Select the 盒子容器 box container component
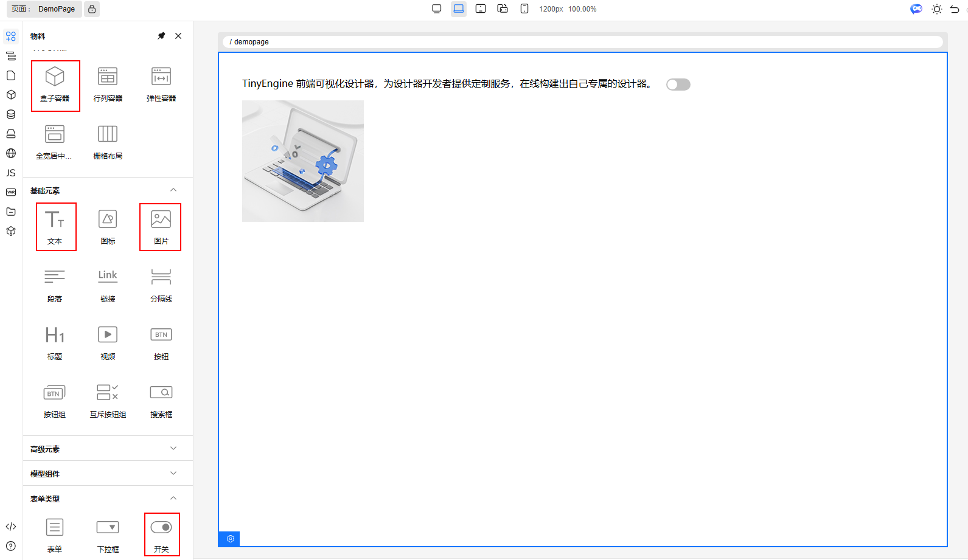The width and height of the screenshot is (968, 560). point(55,85)
